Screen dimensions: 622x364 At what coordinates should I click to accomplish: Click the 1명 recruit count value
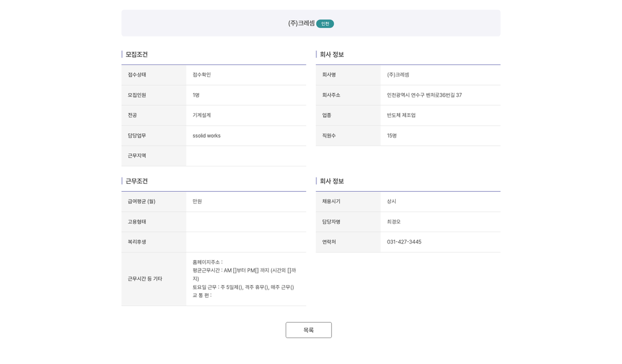click(x=196, y=95)
